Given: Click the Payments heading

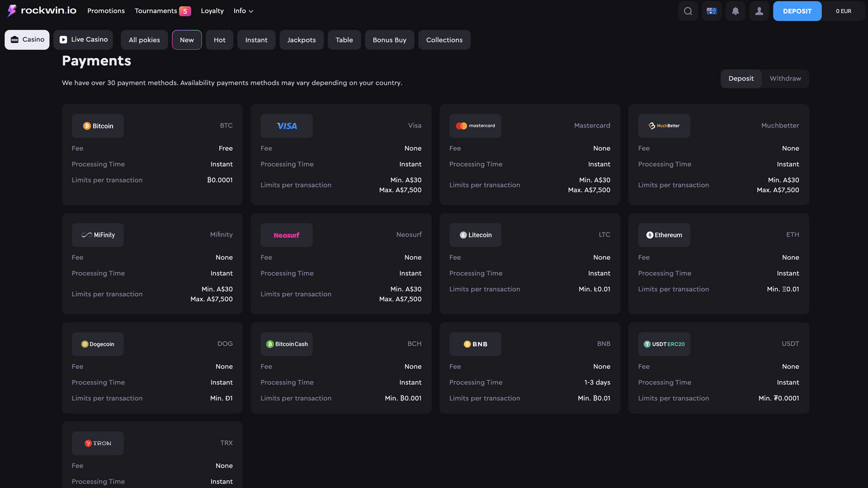Looking at the screenshot, I should [97, 61].
